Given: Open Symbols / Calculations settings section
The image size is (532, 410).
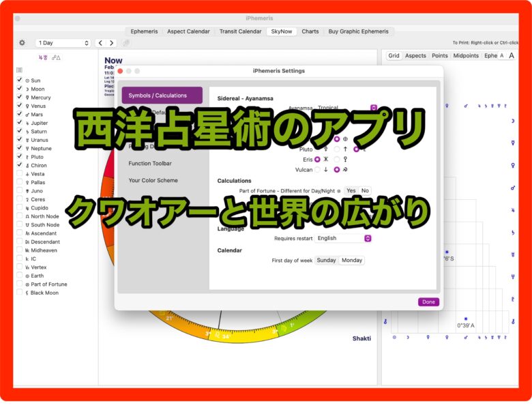Looking at the screenshot, I should pyautogui.click(x=162, y=96).
